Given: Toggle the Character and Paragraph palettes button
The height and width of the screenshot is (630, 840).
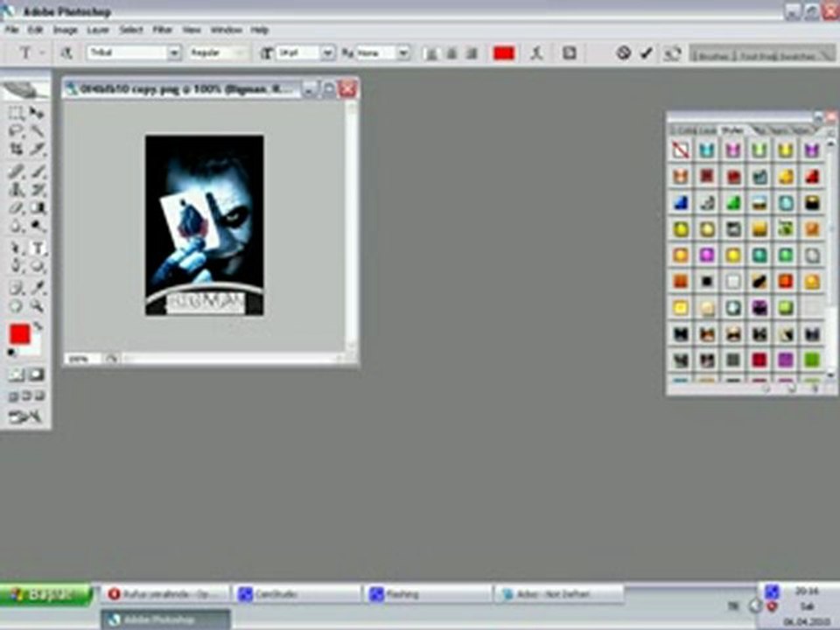Looking at the screenshot, I should click(x=569, y=53).
